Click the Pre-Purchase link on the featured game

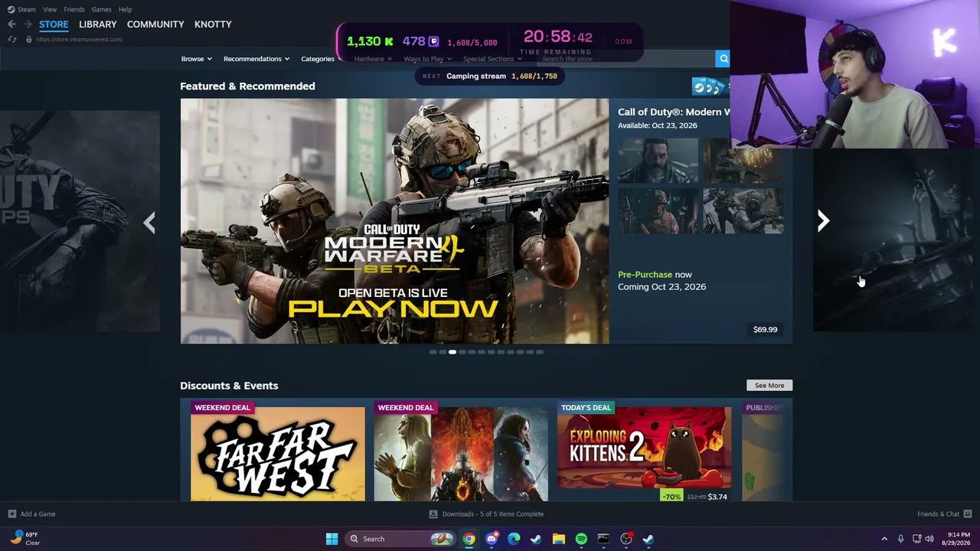pos(645,275)
